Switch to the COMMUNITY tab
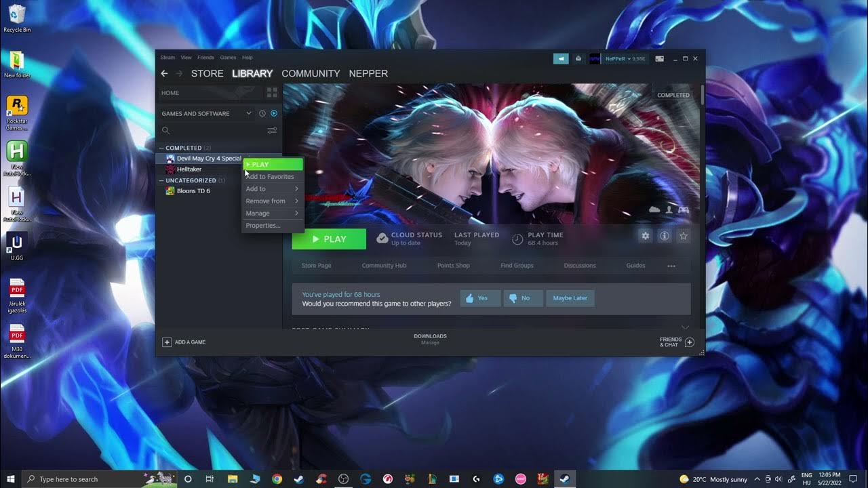The image size is (868, 488). tap(311, 73)
